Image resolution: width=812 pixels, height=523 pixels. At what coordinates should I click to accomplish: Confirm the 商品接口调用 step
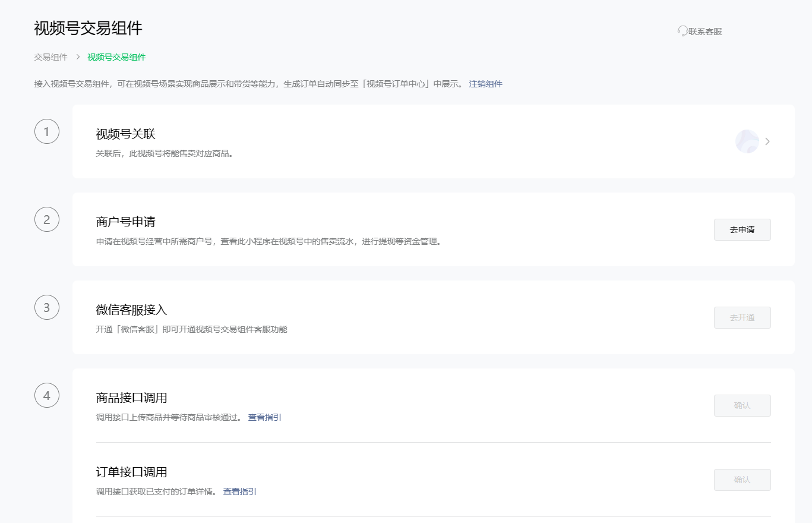point(742,405)
